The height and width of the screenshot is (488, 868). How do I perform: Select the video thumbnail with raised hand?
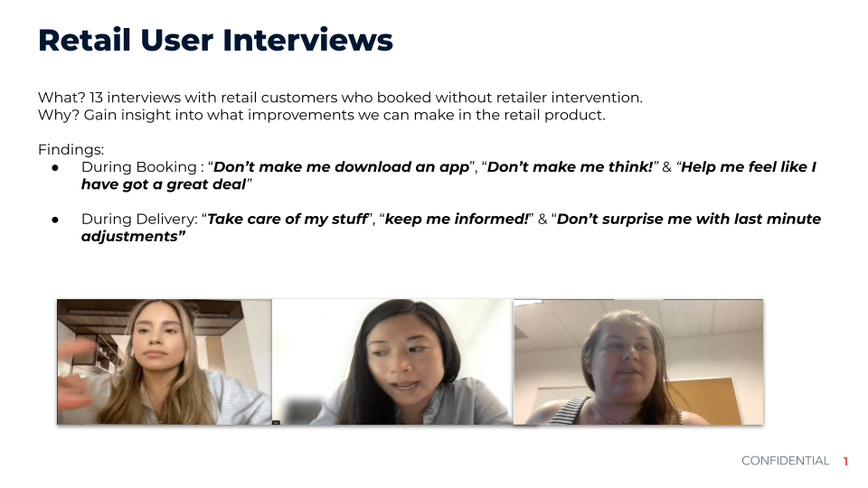[165, 361]
